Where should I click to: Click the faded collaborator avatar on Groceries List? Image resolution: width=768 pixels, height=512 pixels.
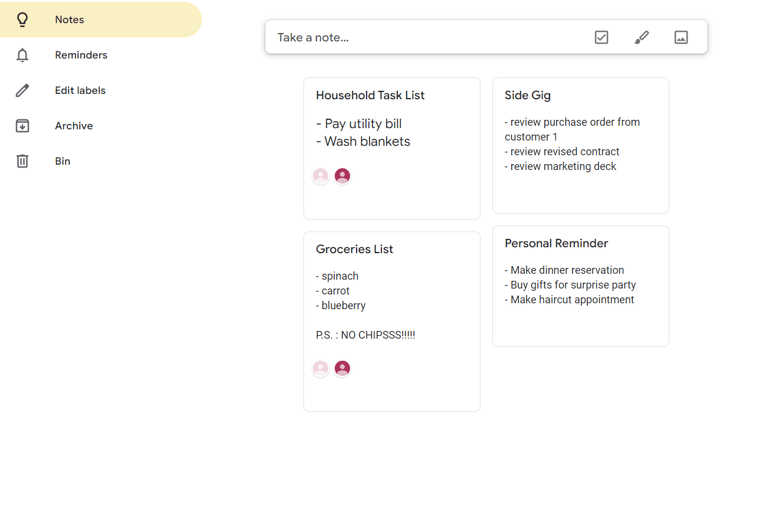point(321,369)
